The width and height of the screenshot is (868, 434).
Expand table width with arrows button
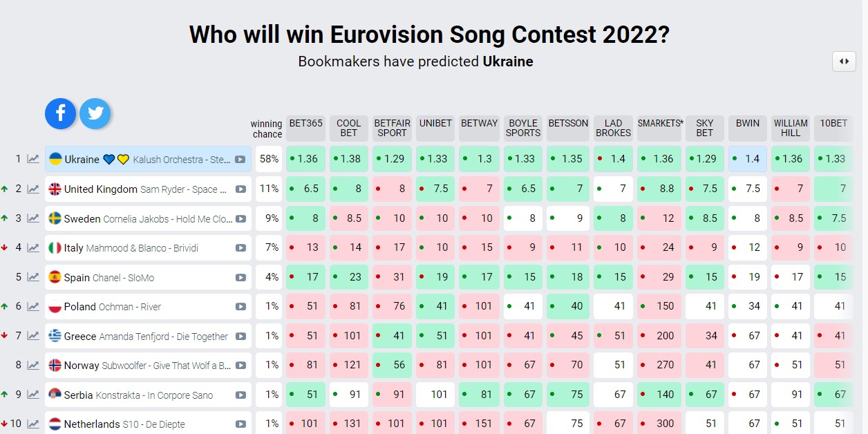pos(844,61)
